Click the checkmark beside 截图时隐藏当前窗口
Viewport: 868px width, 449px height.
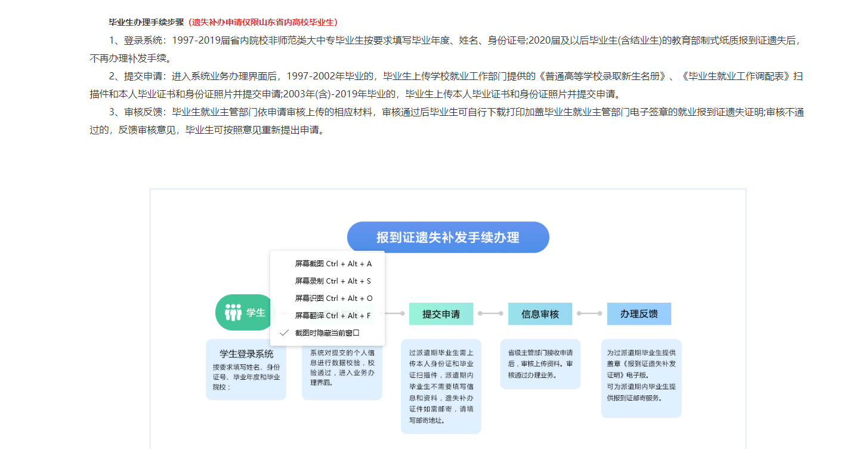(x=284, y=333)
